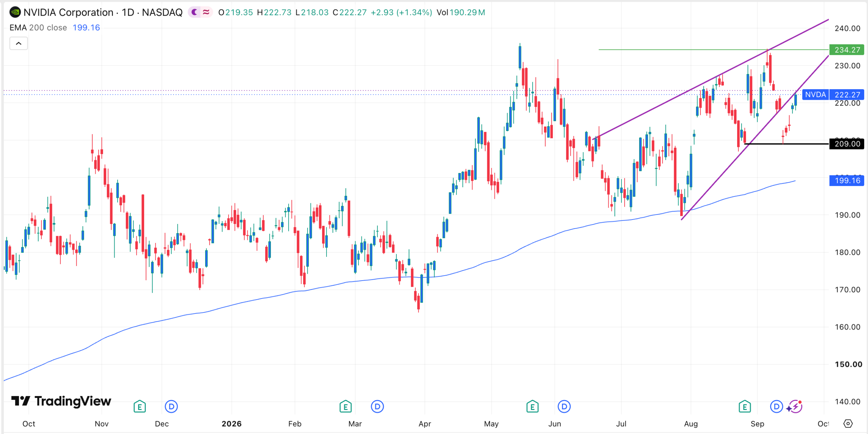Click the 240.00 price axis label
The width and height of the screenshot is (868, 434).
coord(847,29)
